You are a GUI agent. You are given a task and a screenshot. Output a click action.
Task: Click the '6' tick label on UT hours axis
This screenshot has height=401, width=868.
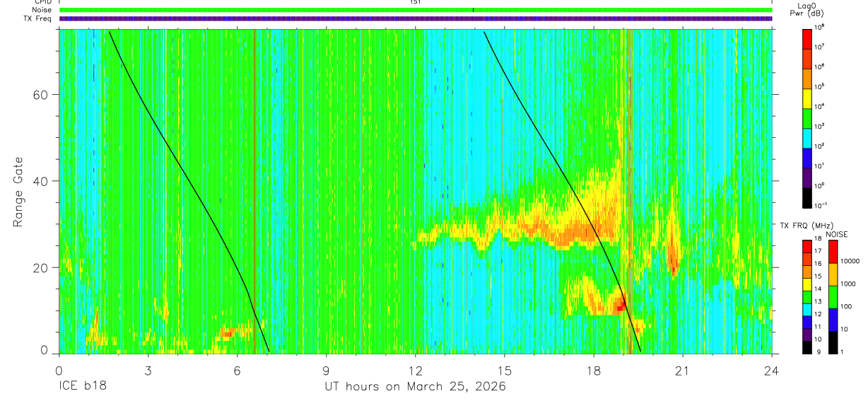pos(237,370)
